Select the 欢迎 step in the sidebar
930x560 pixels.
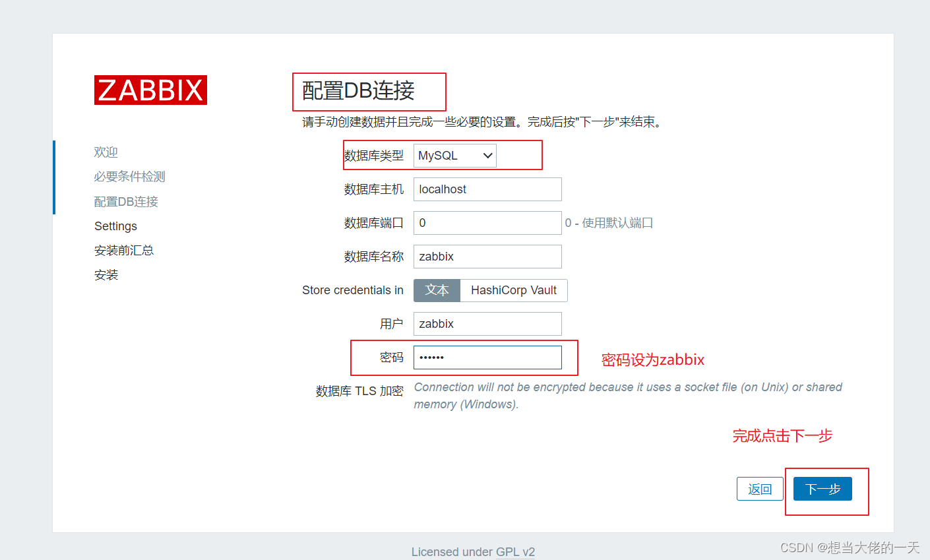click(106, 152)
